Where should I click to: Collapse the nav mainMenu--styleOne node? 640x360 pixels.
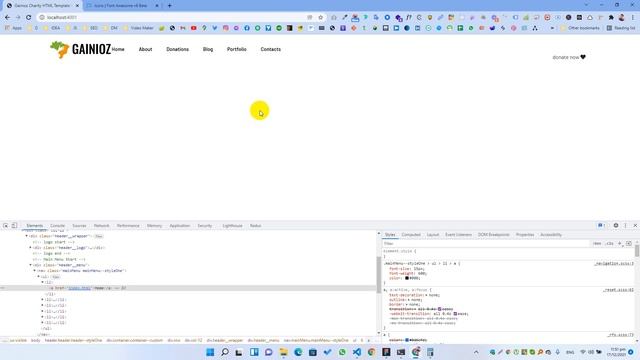point(34,271)
